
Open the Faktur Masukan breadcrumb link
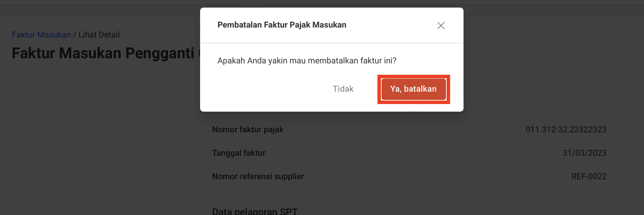[41, 34]
